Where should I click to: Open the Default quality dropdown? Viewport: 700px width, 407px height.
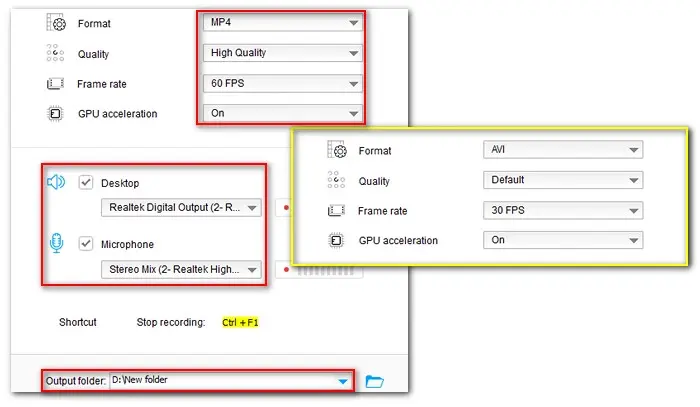563,180
